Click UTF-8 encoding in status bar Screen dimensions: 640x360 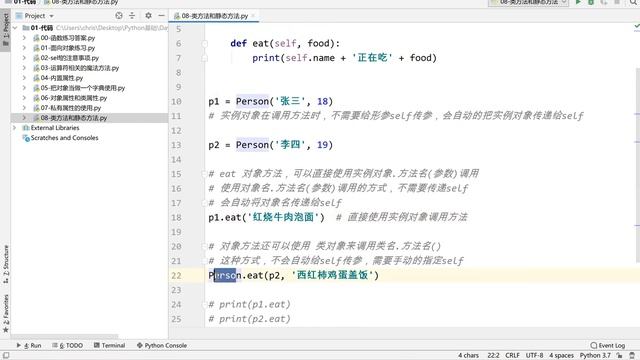tap(534, 356)
